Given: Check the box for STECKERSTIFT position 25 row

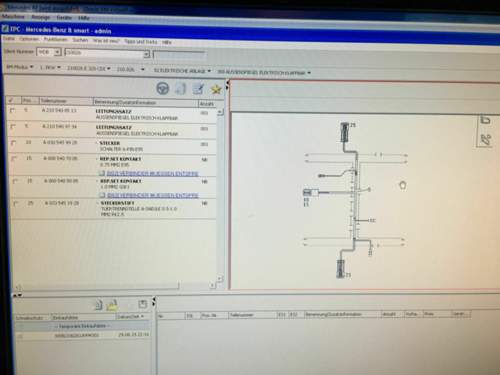Looking at the screenshot, I should [x=16, y=204].
